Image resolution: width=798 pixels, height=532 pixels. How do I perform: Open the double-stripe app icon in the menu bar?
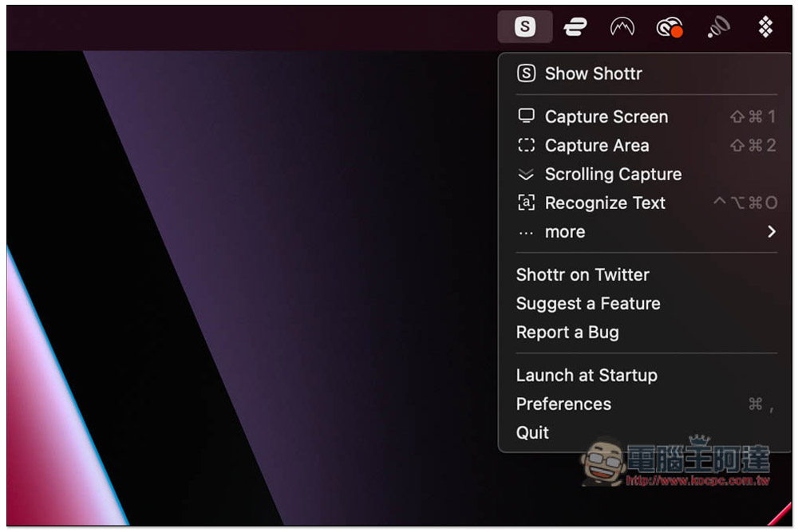pos(575,26)
